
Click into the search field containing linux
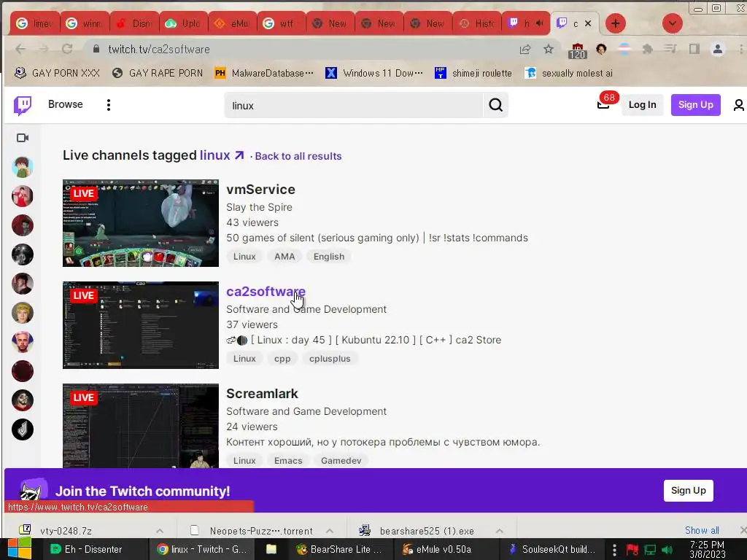click(354, 105)
